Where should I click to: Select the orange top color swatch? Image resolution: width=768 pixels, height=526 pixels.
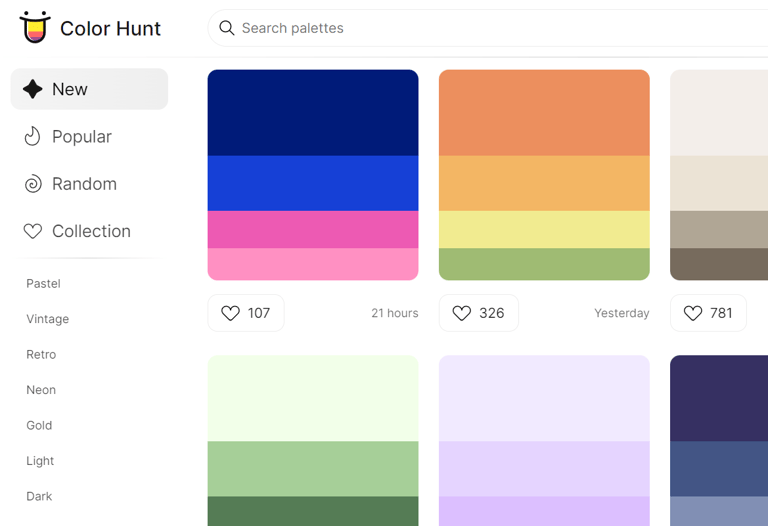click(x=544, y=113)
